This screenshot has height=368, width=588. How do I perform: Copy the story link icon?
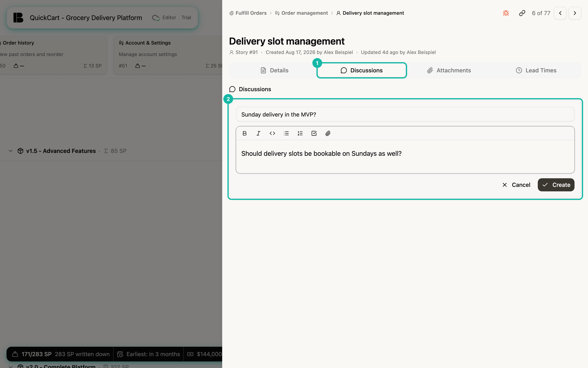pos(522,13)
